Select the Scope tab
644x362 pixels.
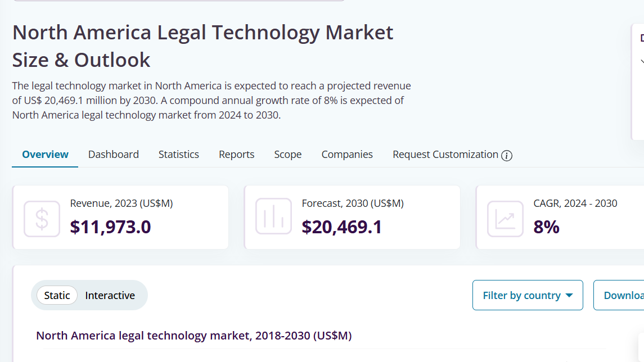tap(287, 155)
